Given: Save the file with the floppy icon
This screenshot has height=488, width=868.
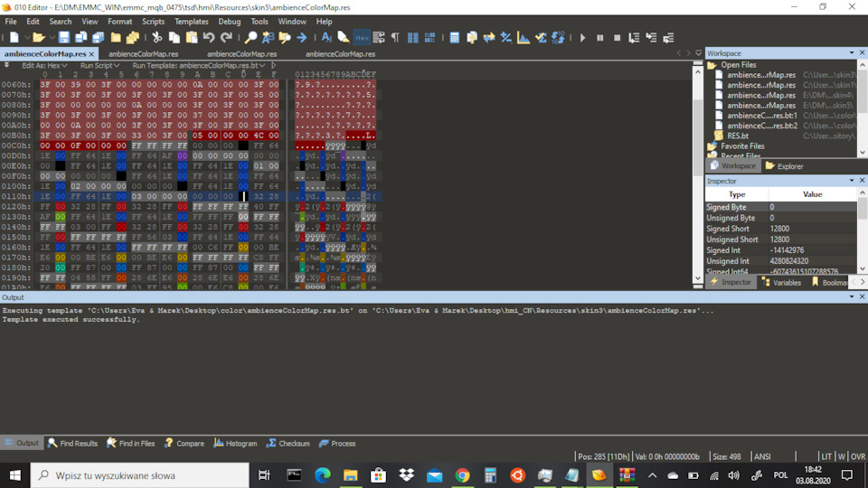Looking at the screenshot, I should [63, 38].
